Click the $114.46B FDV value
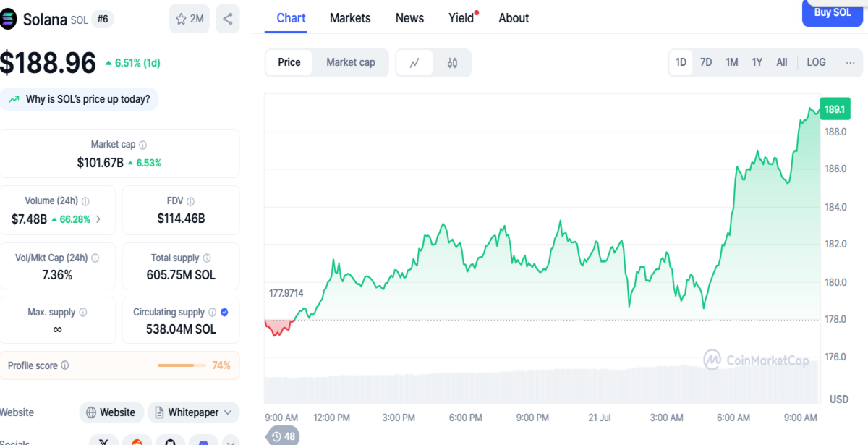Screen dimensions: 868x445 click(x=181, y=219)
